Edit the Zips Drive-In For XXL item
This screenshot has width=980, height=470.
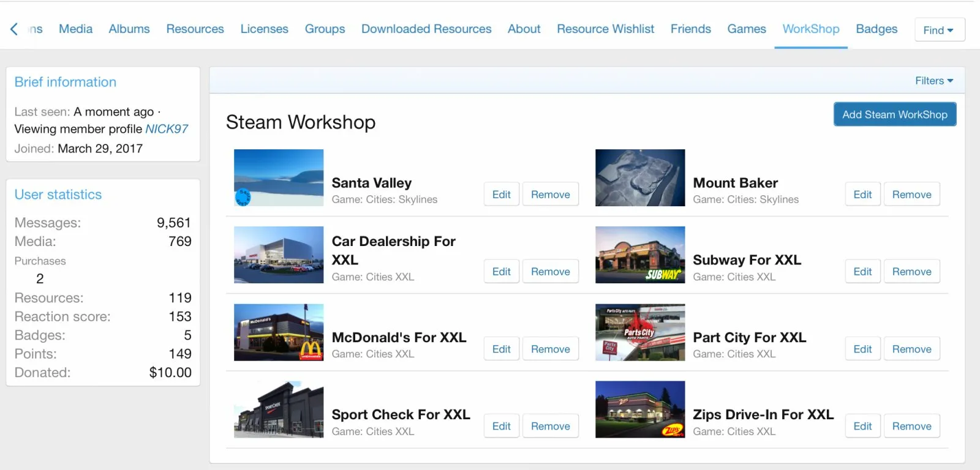[862, 427]
